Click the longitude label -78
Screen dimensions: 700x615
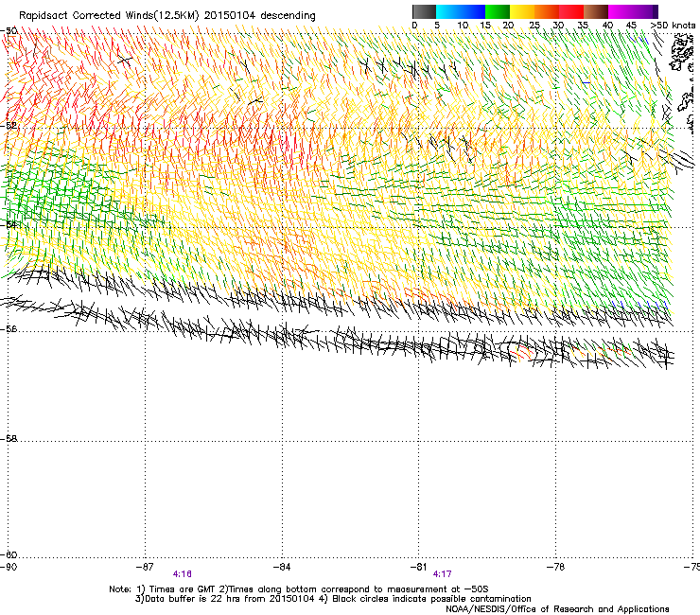coord(555,567)
